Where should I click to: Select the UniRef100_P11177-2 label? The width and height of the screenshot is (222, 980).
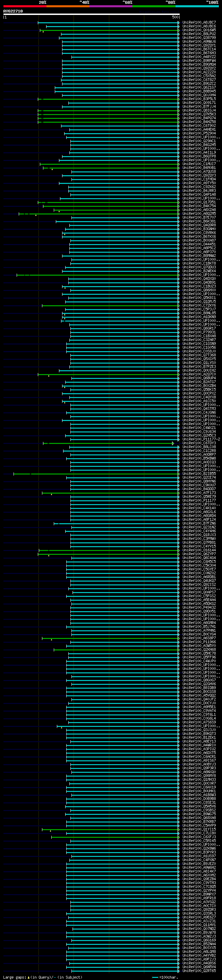pos(201,439)
